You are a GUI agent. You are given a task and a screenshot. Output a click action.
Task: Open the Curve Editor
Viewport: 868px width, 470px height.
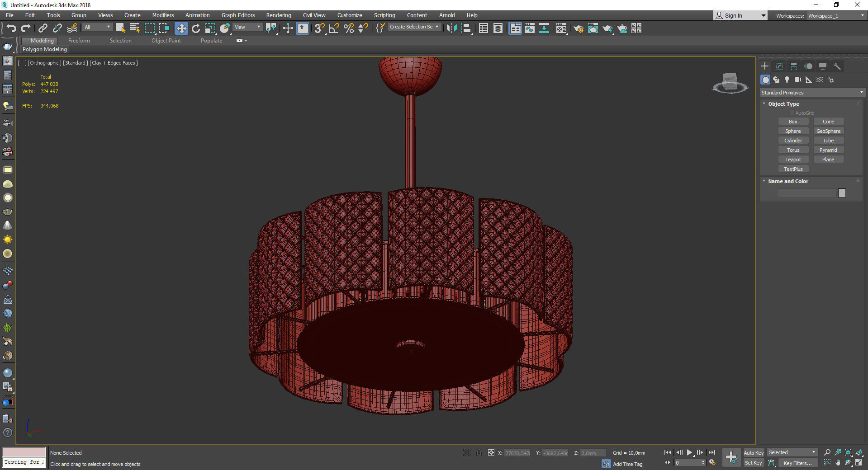point(530,28)
